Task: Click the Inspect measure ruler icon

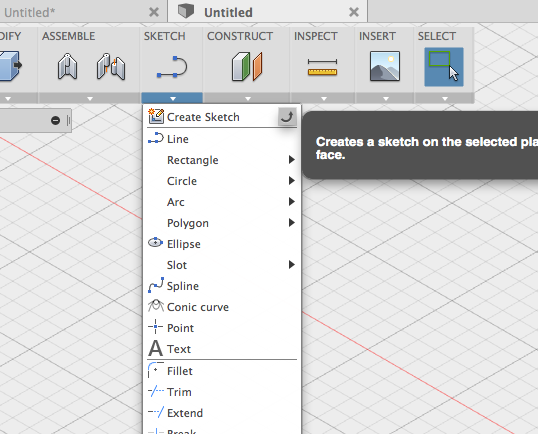Action: tap(323, 67)
